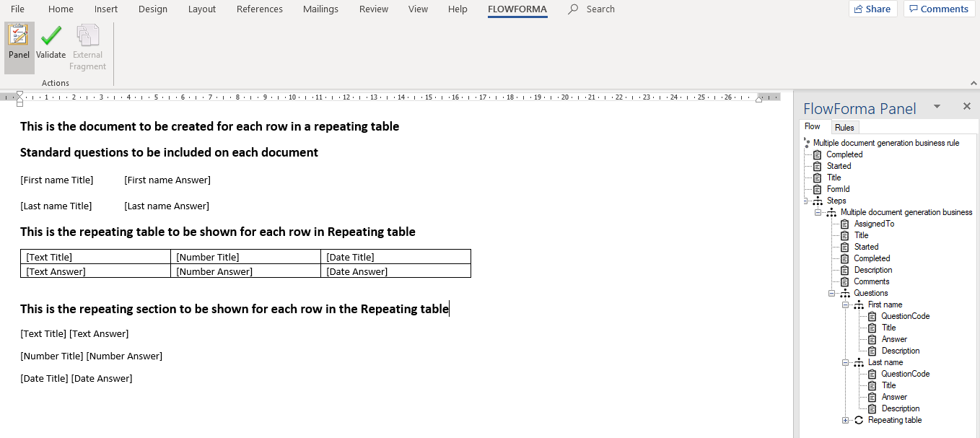Screen dimensions: 980x438
Task: Select Description under Last name
Action: (x=901, y=408)
